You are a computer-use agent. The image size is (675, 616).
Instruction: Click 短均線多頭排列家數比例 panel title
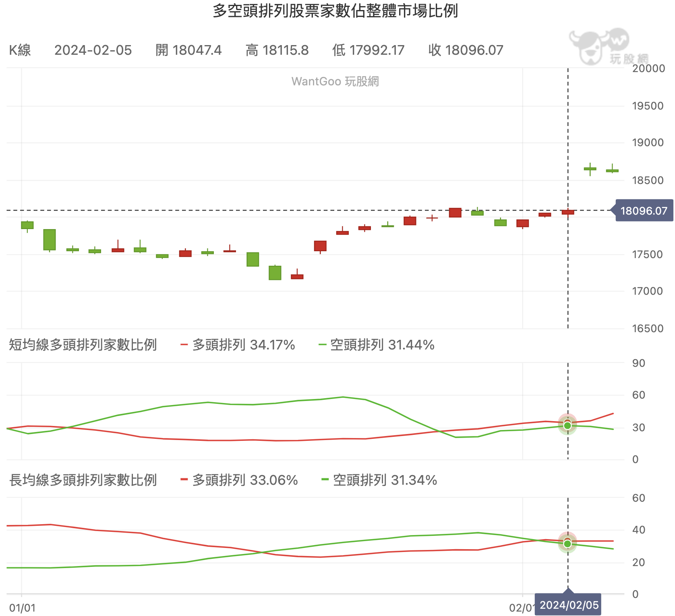[83, 345]
